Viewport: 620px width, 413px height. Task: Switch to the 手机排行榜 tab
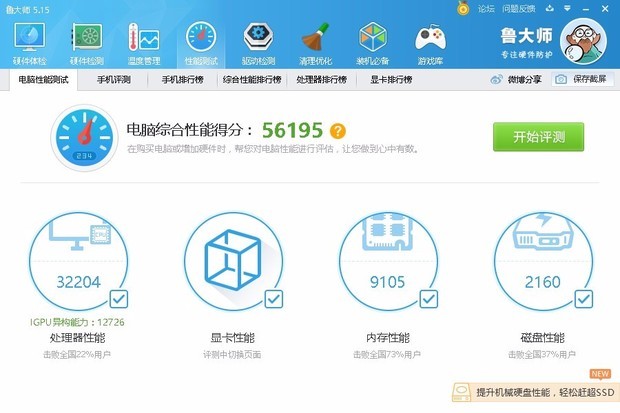(x=183, y=80)
